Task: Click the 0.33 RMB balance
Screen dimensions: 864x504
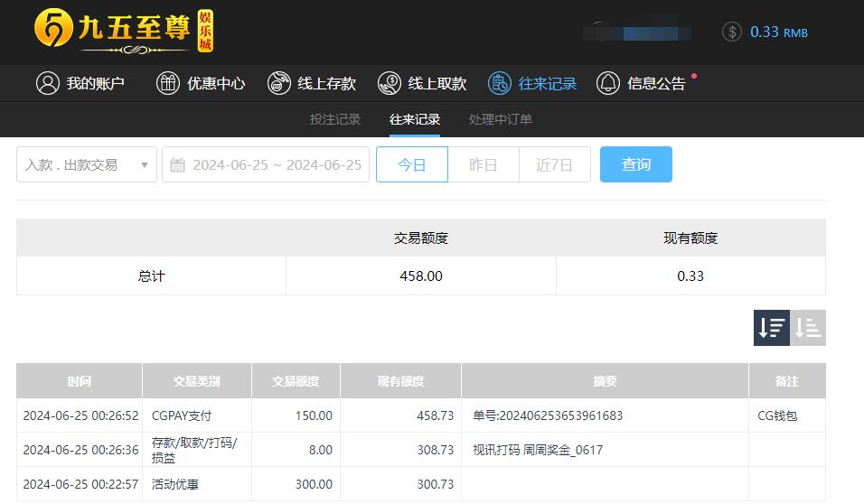Action: tap(778, 32)
